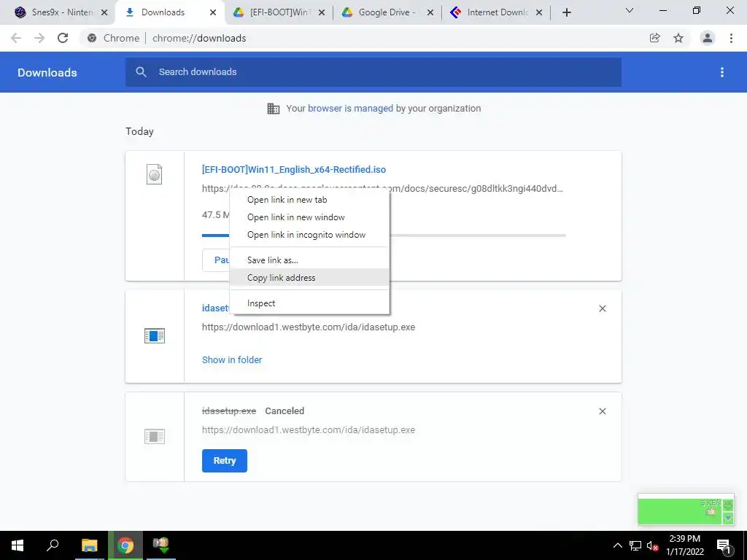This screenshot has width=747, height=560.
Task: Share this page icon
Action: click(655, 38)
